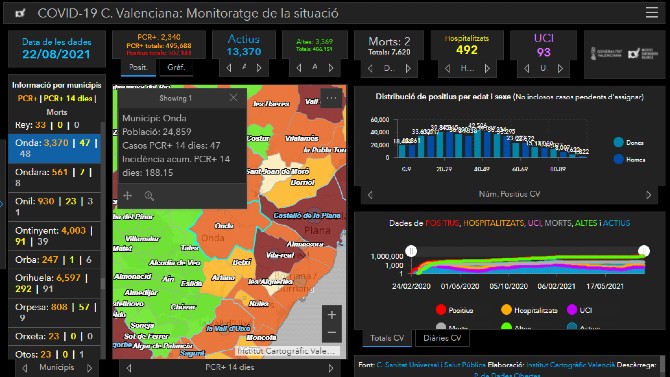Zoom in the map with plus button
Screen dimensions: 670x377
point(332,315)
